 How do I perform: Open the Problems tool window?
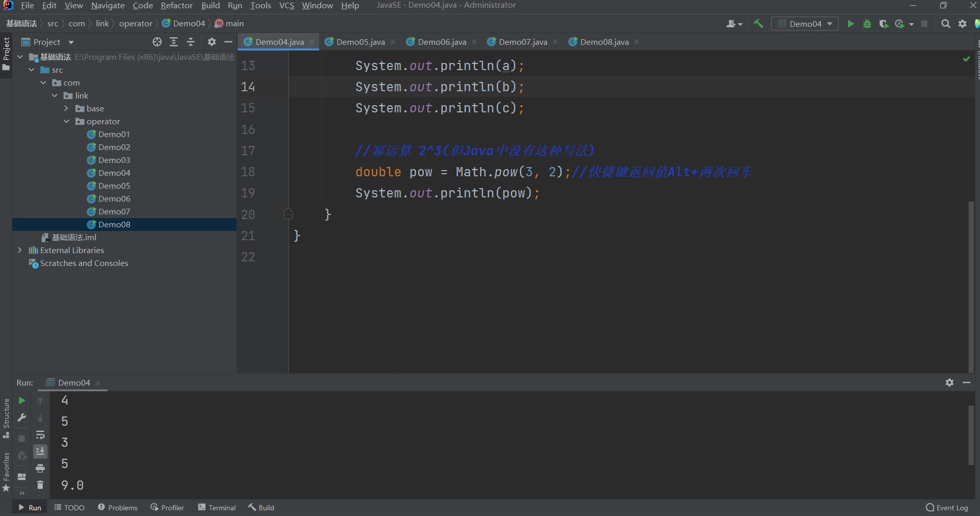(x=118, y=508)
